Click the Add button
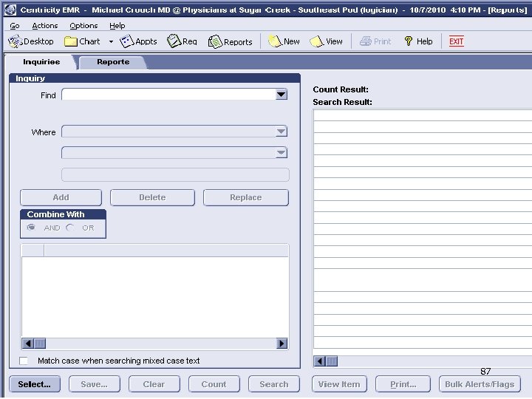This screenshot has width=532, height=399. [x=61, y=197]
